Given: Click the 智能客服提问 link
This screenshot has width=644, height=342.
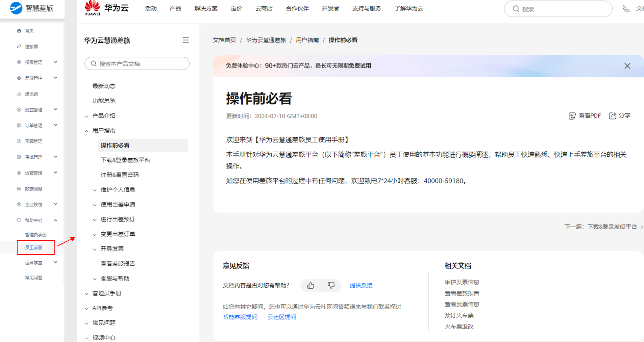Looking at the screenshot, I should (x=240, y=317).
